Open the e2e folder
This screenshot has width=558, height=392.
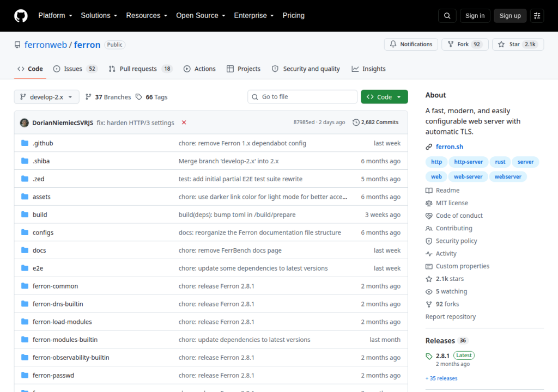(38, 268)
